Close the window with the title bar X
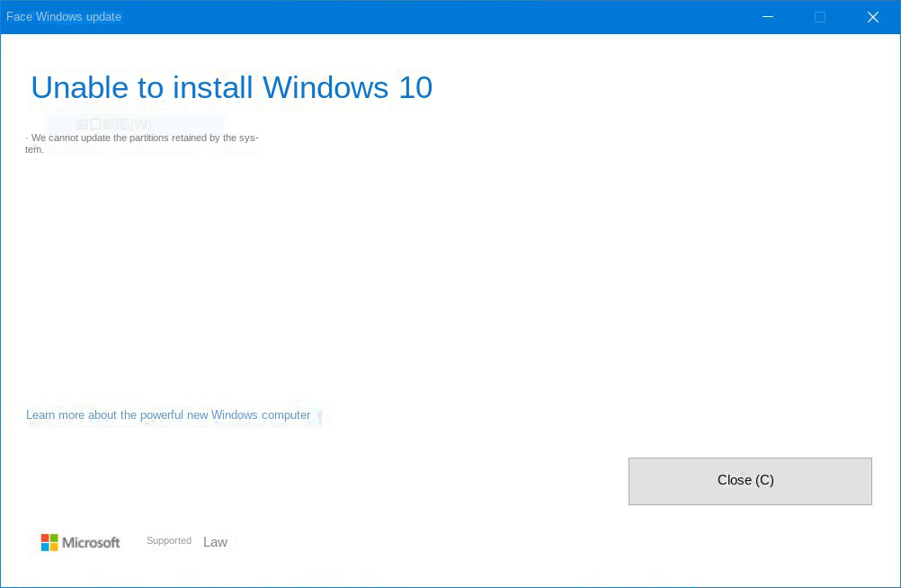The width and height of the screenshot is (901, 588). click(x=872, y=17)
